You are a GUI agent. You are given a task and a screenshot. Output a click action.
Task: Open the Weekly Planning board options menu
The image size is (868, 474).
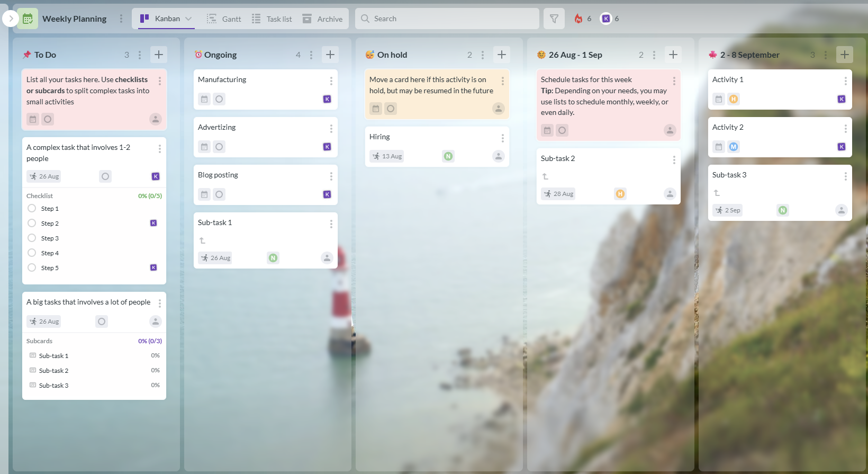point(121,19)
